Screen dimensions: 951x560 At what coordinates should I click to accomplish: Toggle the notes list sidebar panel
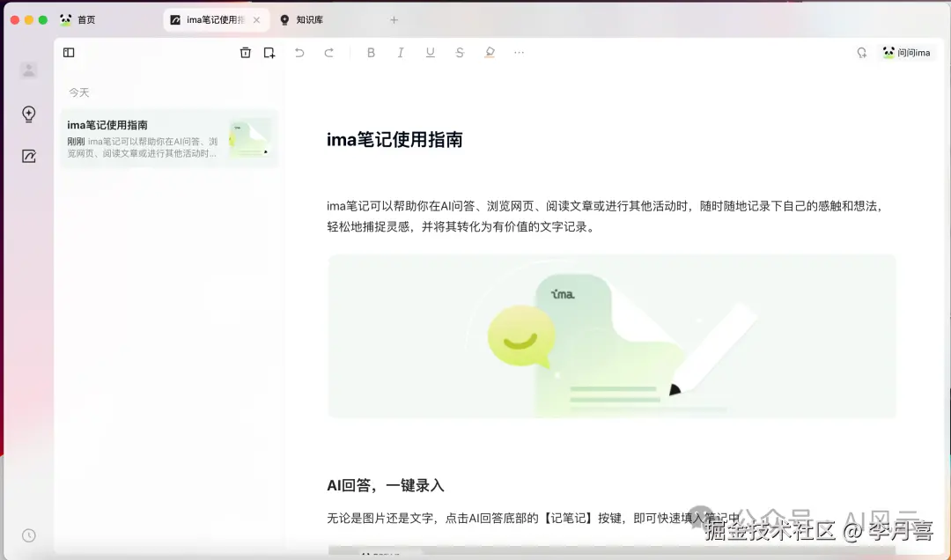[68, 52]
